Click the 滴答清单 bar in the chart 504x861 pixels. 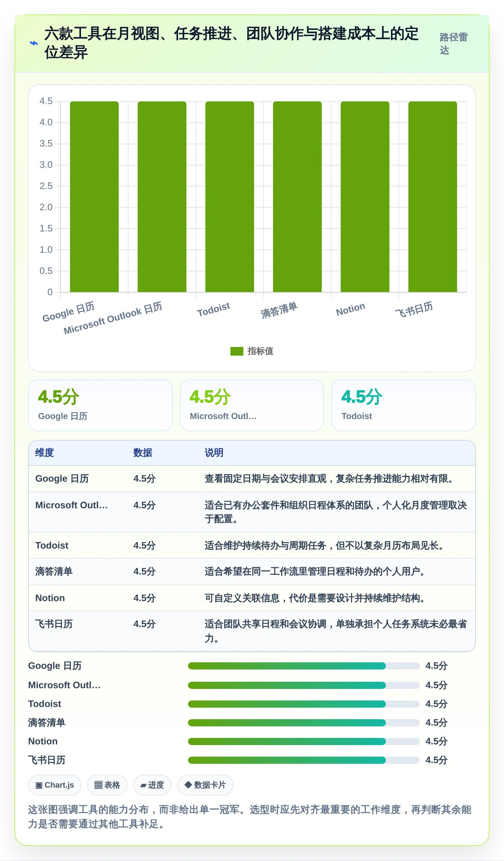[297, 197]
